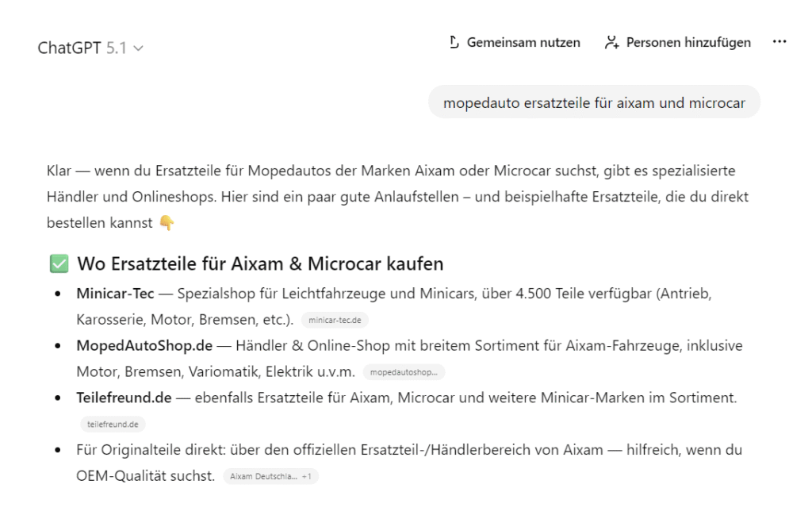Click the add-person icon
The width and height of the screenshot is (812, 515).
coord(611,43)
